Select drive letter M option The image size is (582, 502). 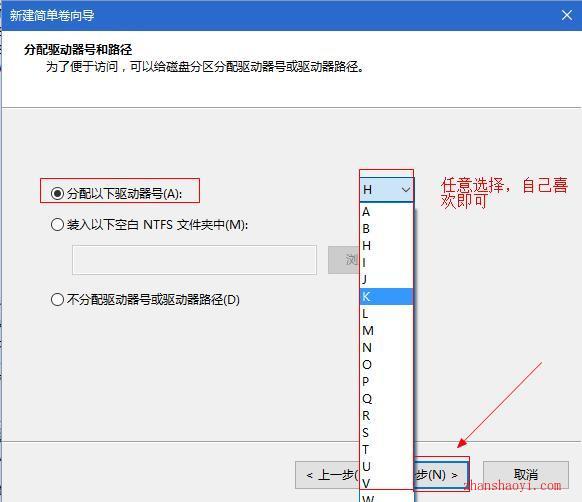(386, 330)
